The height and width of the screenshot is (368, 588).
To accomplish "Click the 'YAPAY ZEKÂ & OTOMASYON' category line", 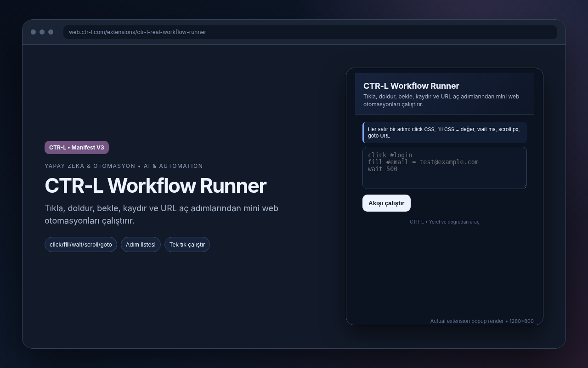I will (x=124, y=166).
